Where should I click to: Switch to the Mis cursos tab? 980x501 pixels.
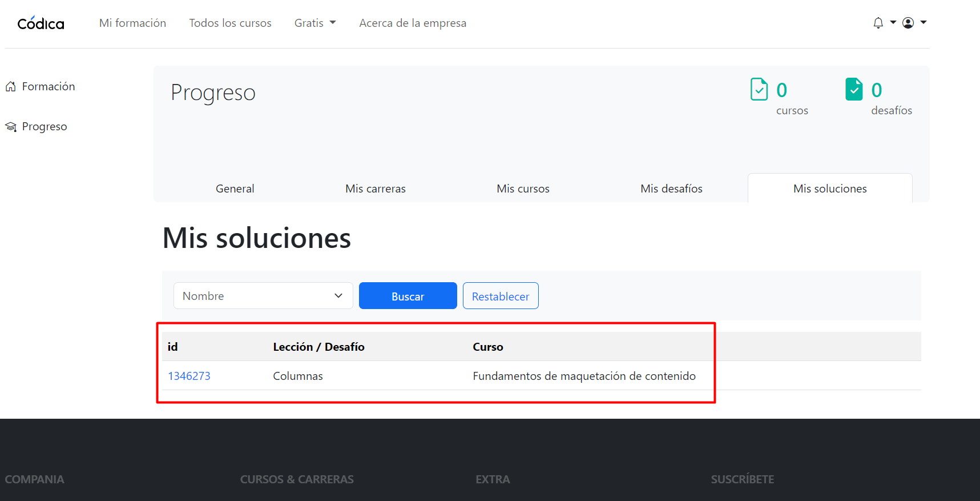[523, 189]
